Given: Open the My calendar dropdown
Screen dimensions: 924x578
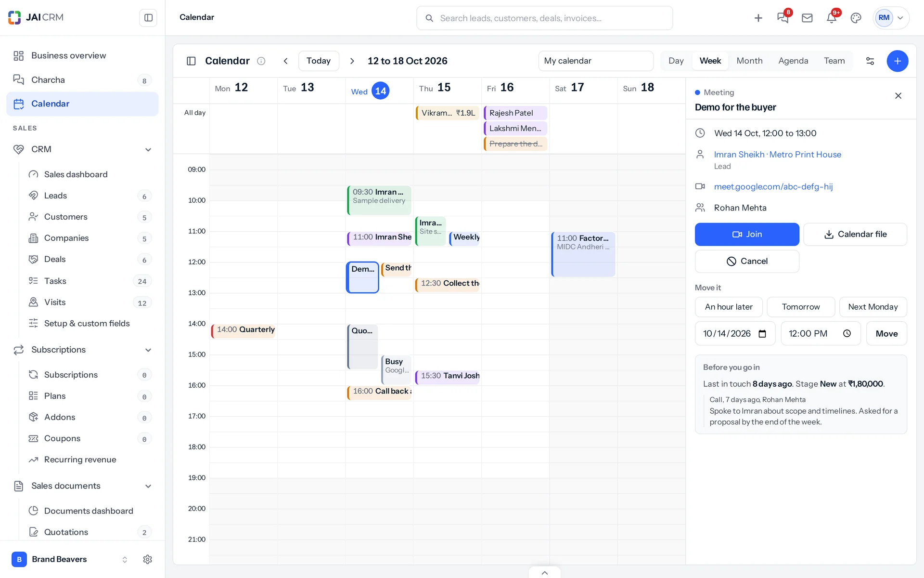Looking at the screenshot, I should coord(596,61).
